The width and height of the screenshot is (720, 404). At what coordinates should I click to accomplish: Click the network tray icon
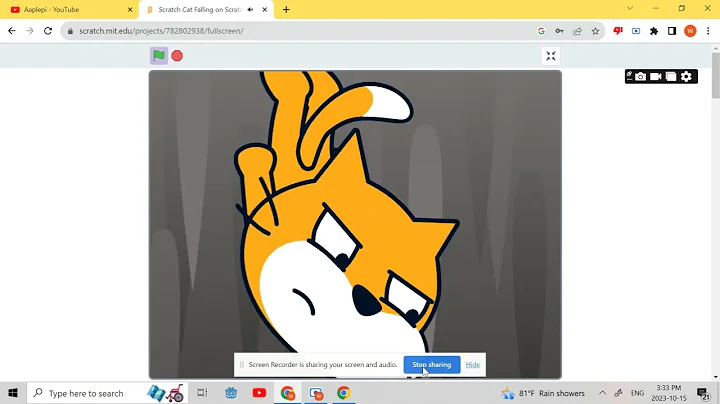(x=619, y=393)
